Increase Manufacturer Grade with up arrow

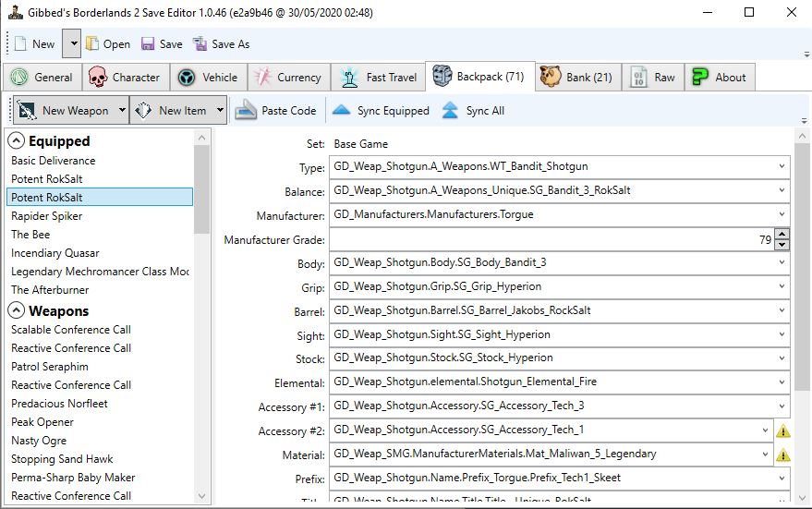click(782, 234)
